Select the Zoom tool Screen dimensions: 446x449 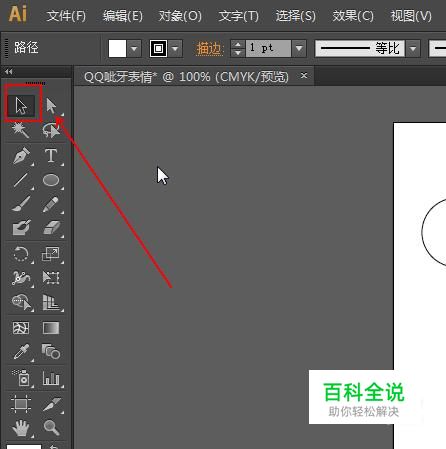[x=51, y=428]
